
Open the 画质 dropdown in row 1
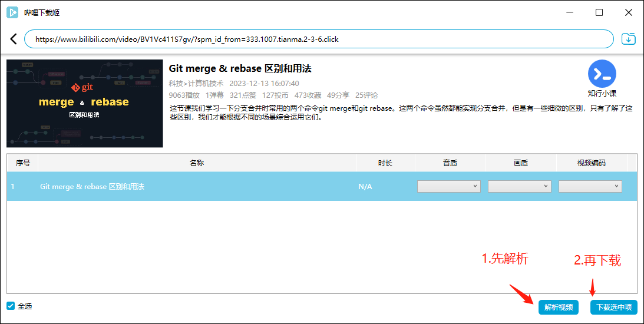point(520,187)
